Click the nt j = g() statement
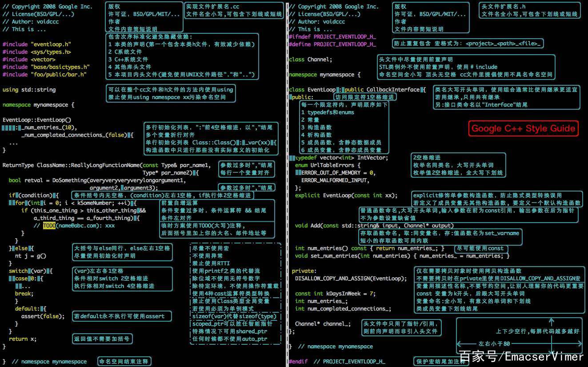This screenshot has height=367, width=588. click(30, 256)
